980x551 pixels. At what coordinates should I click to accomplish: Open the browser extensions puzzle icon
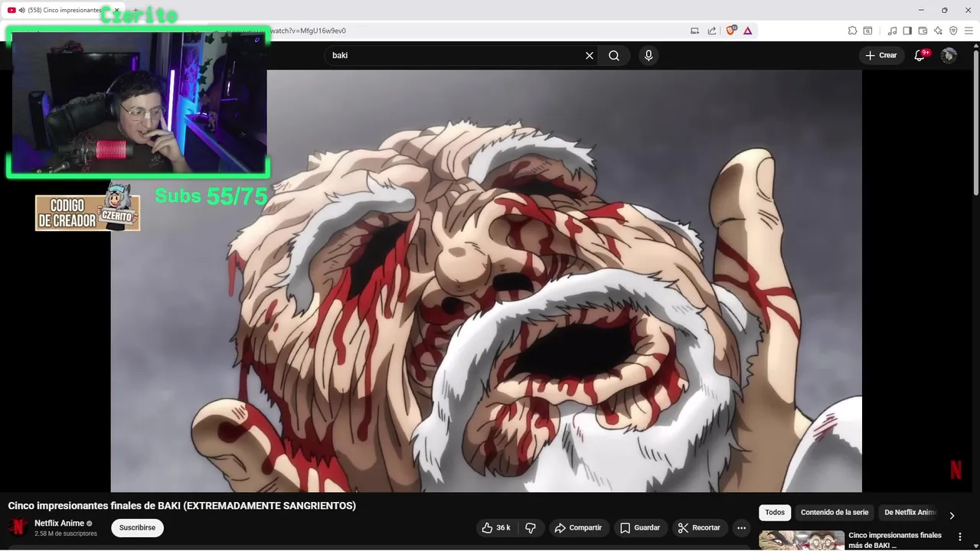pyautogui.click(x=852, y=31)
